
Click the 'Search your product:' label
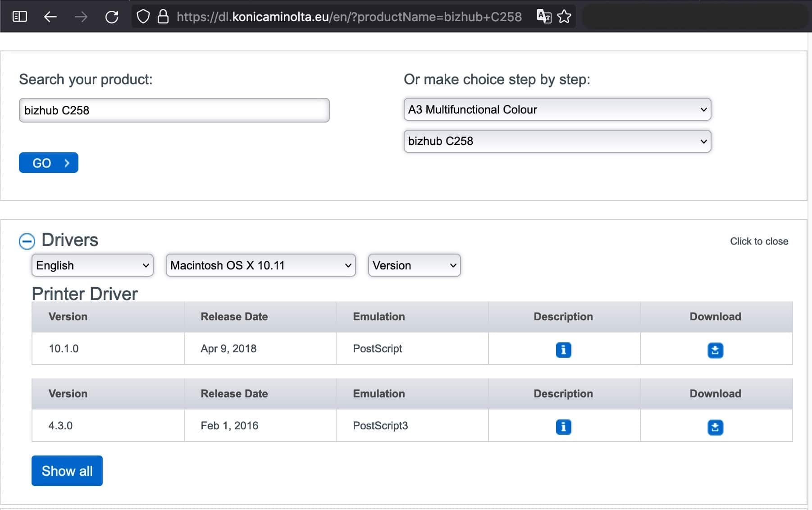[86, 79]
